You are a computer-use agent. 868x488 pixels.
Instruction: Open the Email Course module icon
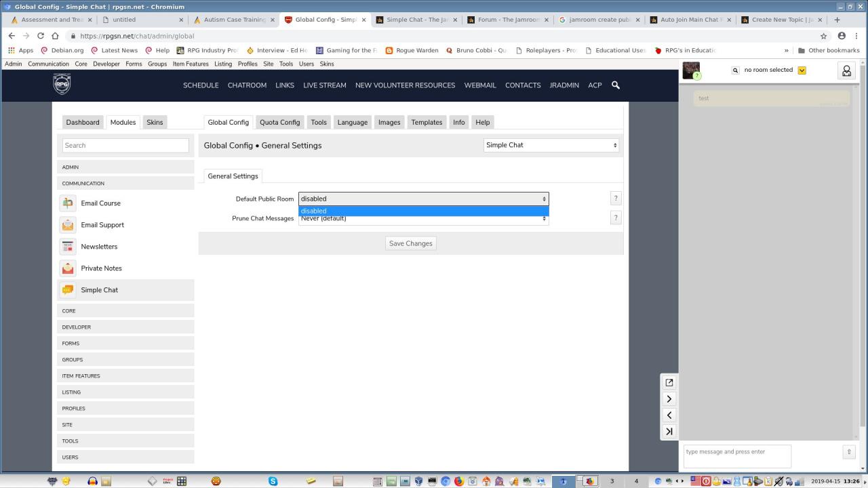(68, 203)
